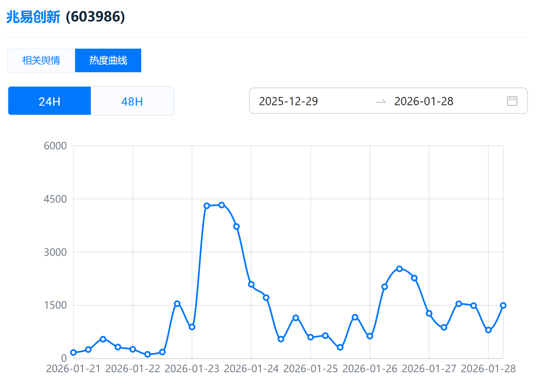Viewport: 542px width, 392px height.
Task: Click the start date field 2025-12-29
Action: click(289, 101)
